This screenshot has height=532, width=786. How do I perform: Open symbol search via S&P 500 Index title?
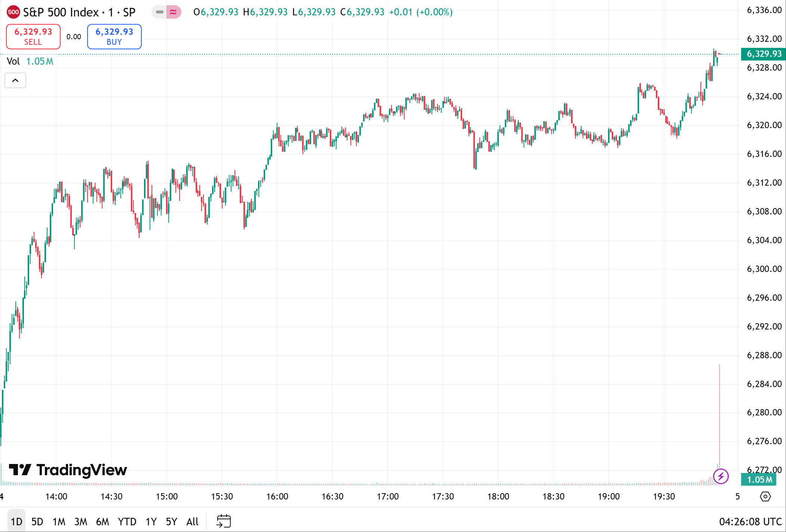tap(61, 12)
